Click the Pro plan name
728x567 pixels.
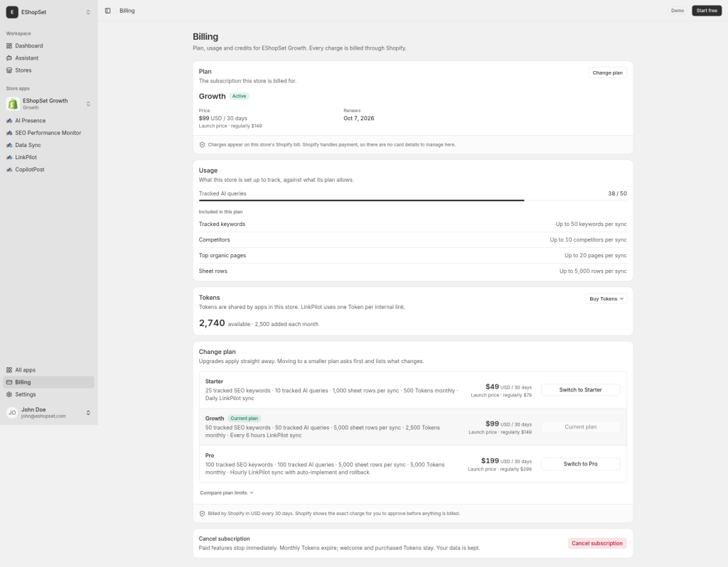click(x=210, y=455)
